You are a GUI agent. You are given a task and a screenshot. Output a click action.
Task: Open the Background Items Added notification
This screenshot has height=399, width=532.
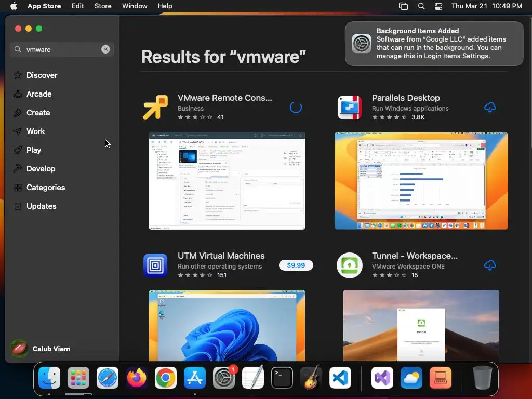434,44
